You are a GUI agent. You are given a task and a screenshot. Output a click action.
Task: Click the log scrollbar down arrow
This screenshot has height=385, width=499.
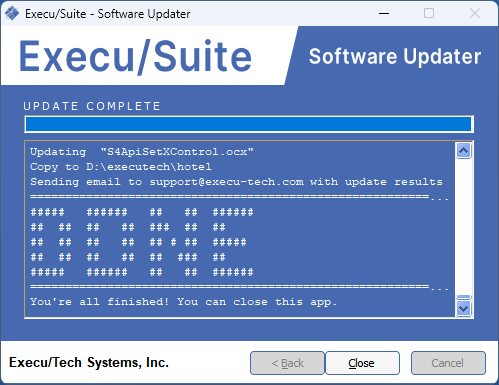click(463, 308)
